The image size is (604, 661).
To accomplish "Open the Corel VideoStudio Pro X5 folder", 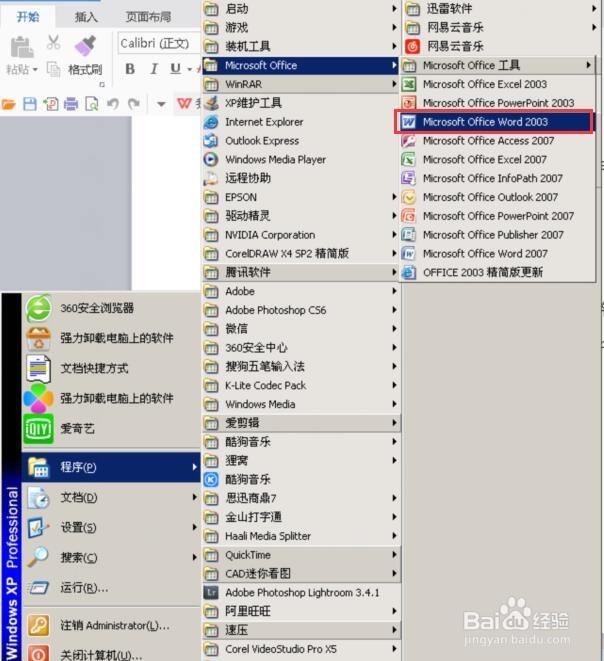I will 300,649.
